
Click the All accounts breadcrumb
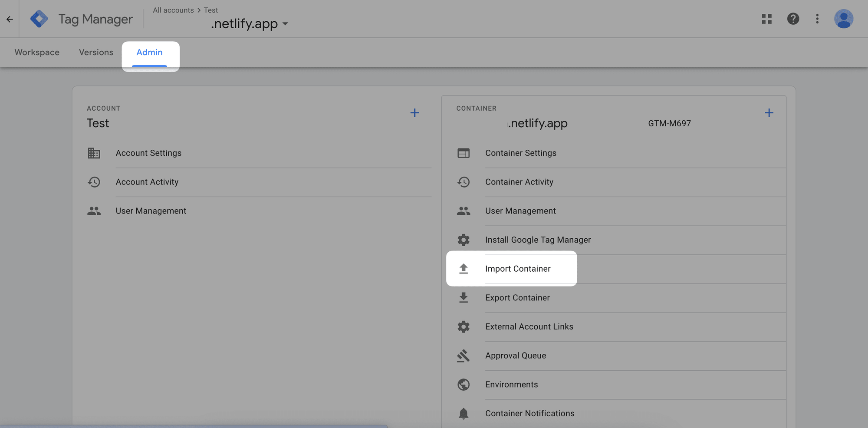[173, 10]
